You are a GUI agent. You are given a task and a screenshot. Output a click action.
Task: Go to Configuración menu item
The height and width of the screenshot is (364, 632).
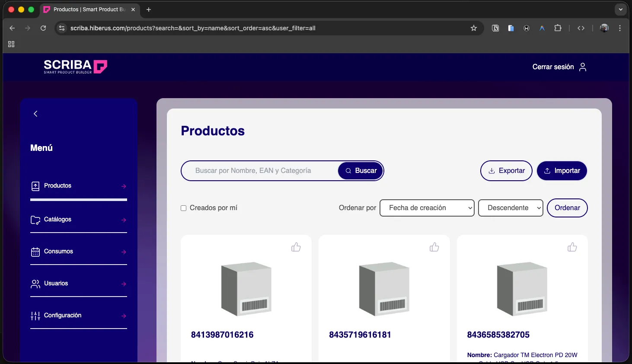tap(63, 316)
